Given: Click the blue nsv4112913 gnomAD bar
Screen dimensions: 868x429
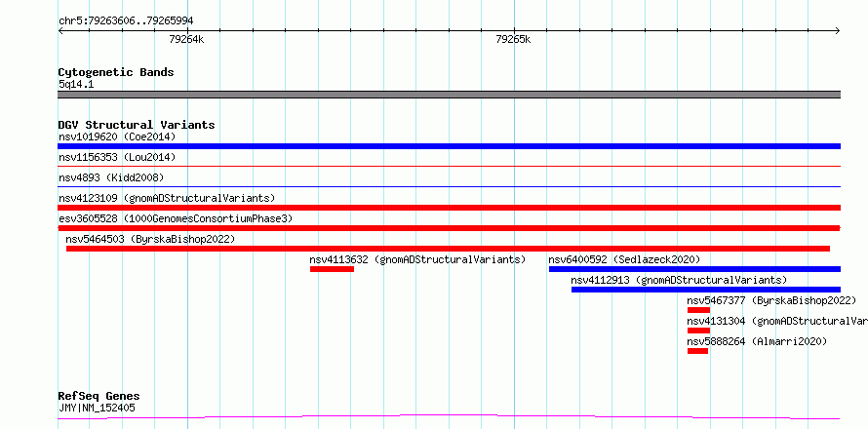Looking at the screenshot, I should pos(706,290).
